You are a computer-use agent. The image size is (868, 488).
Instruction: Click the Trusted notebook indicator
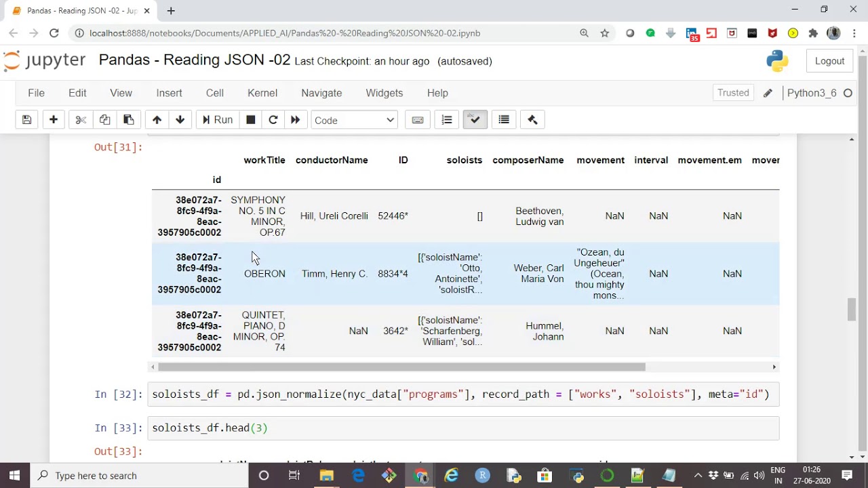tap(733, 93)
